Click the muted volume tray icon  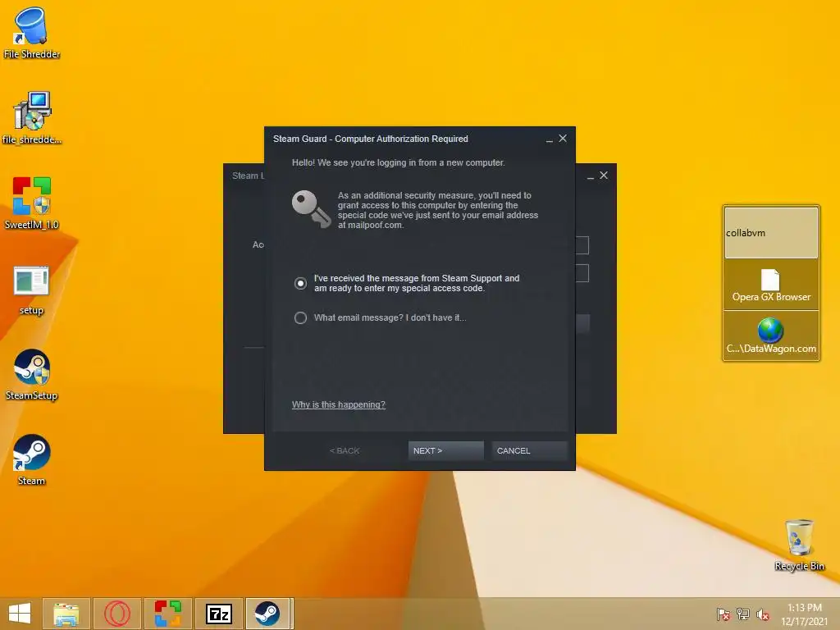pos(763,614)
